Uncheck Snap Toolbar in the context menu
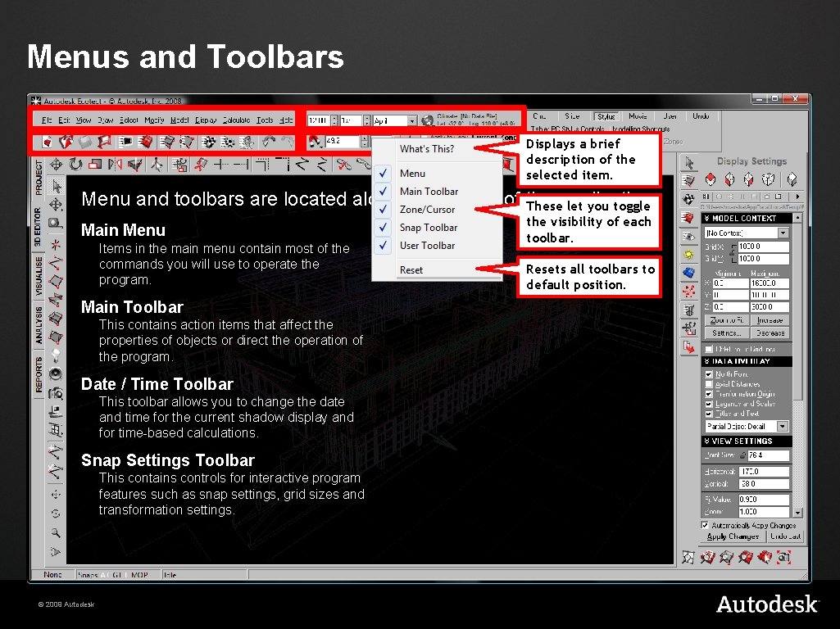Image resolution: width=840 pixels, height=629 pixels. coord(383,228)
